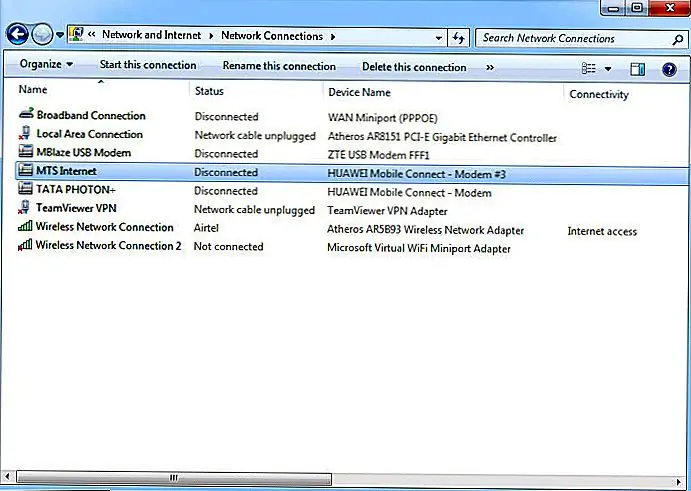
Task: Expand the change view options dropdown arrow
Action: coord(607,69)
